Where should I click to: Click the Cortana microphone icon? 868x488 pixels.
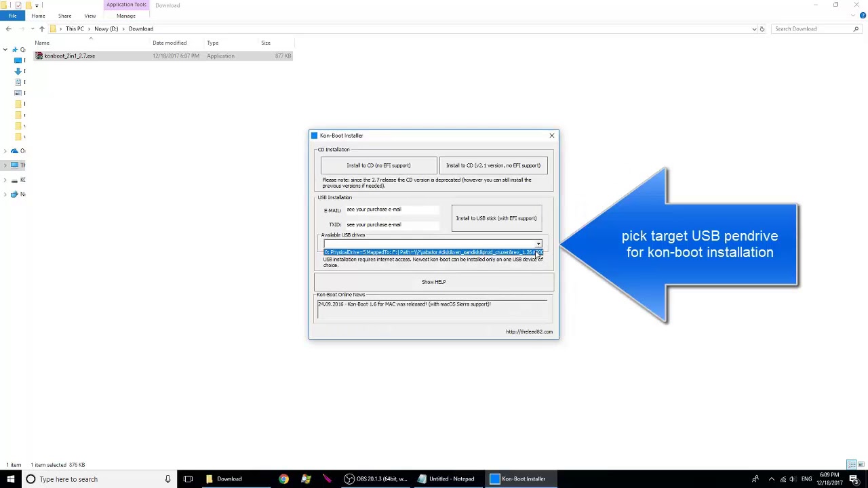(x=167, y=479)
